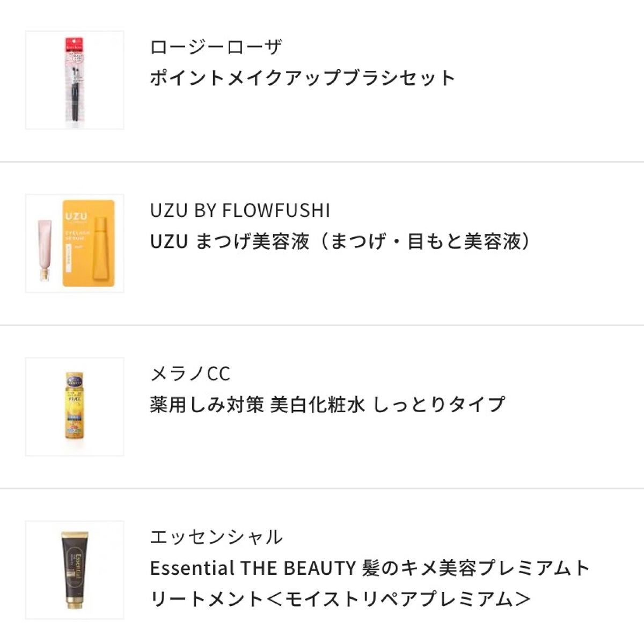The image size is (644, 644).
Task: Click the UZU eyelash serum product thumbnail
Action: click(75, 244)
